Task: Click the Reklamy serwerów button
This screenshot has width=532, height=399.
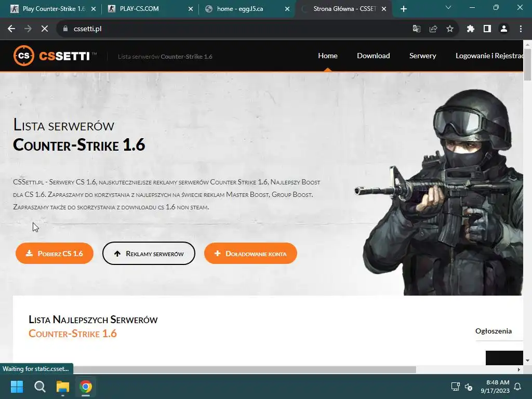Action: coord(149,254)
